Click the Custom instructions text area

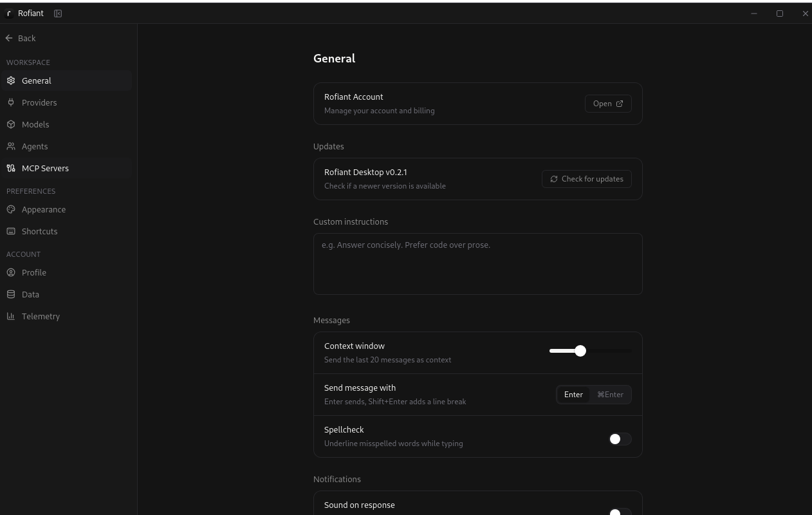(478, 264)
